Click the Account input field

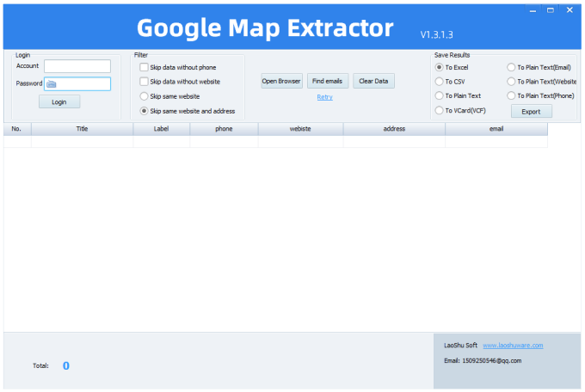77,66
